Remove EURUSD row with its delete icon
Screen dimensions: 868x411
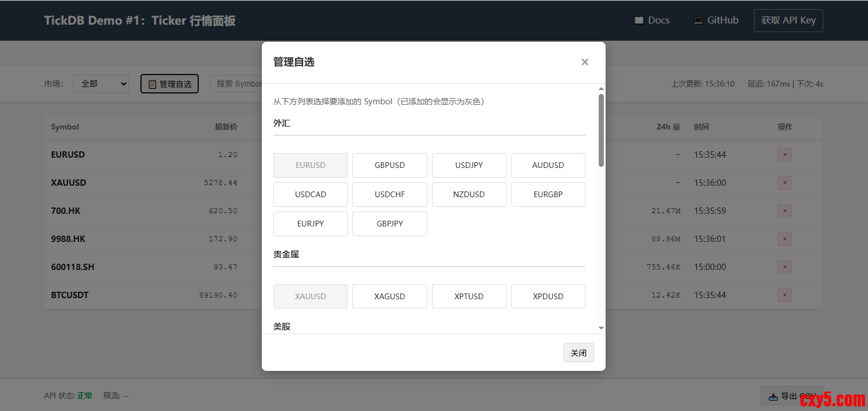pyautogui.click(x=784, y=155)
